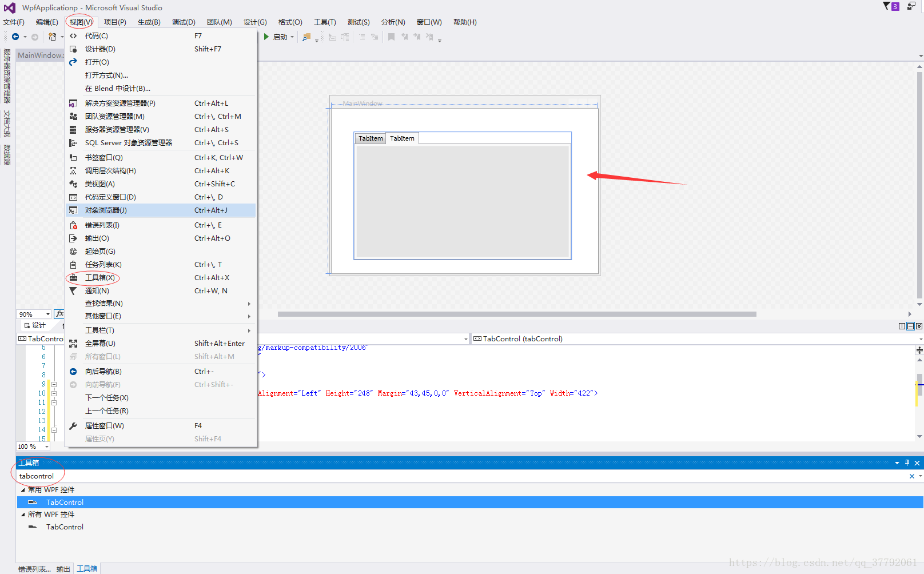Screen dimensions: 924x574
Task: Expand 查找结果 find results submenu
Action: click(161, 303)
